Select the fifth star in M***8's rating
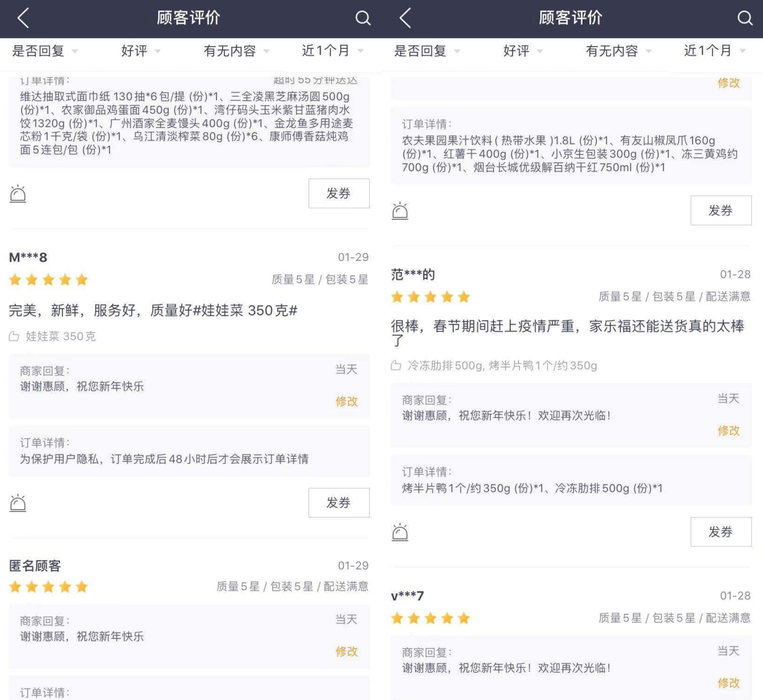This screenshot has height=700, width=763. pos(81,280)
